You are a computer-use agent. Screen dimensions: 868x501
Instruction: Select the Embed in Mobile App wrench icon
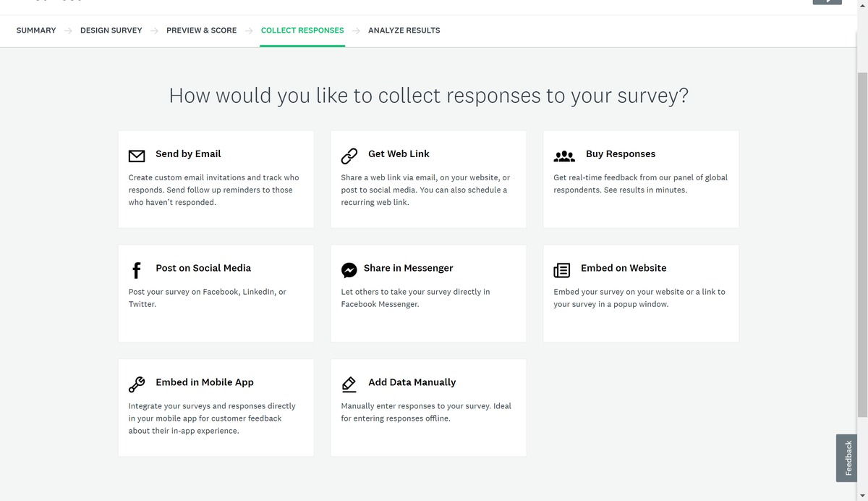click(x=137, y=383)
